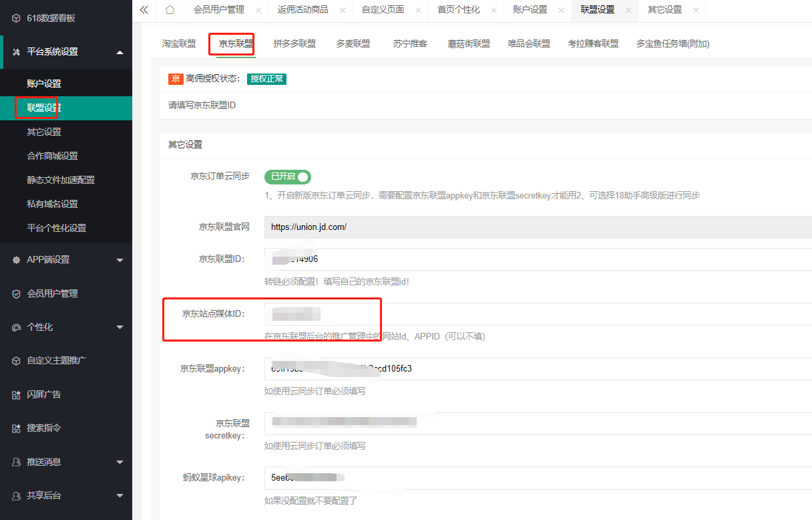Click the 共享后台 user icon

point(17,495)
